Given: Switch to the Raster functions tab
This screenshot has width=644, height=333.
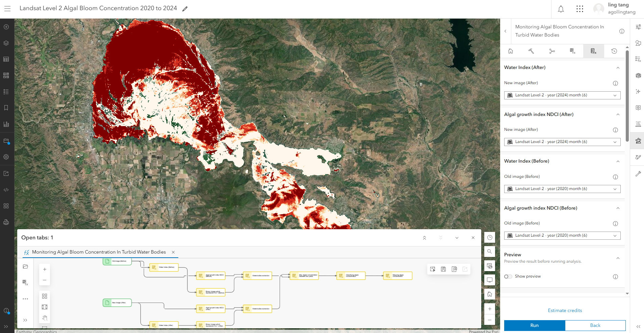Looking at the screenshot, I should click(x=573, y=51).
